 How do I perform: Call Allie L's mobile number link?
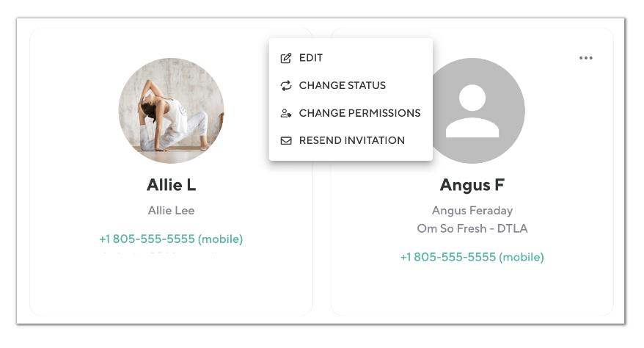(171, 239)
